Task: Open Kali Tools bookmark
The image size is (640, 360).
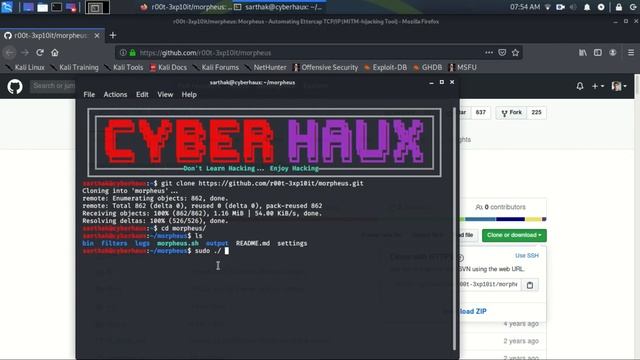Action: click(123, 67)
